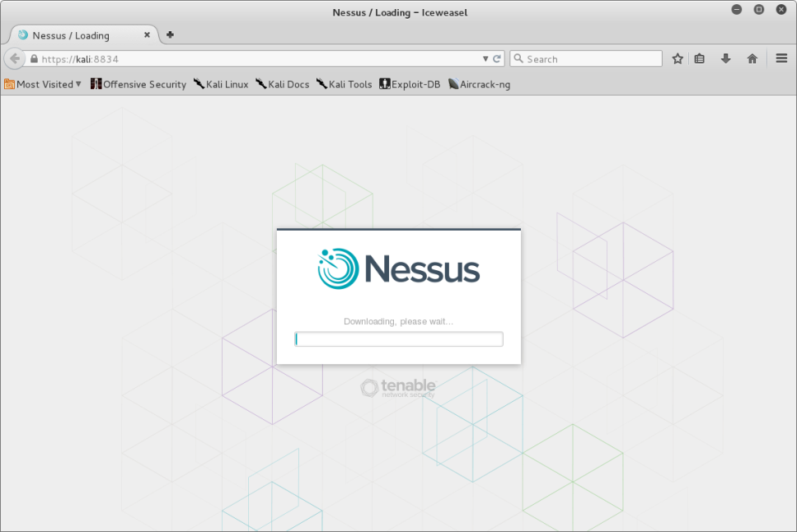Click the download progress bar
This screenshot has height=532, width=797.
pos(399,339)
